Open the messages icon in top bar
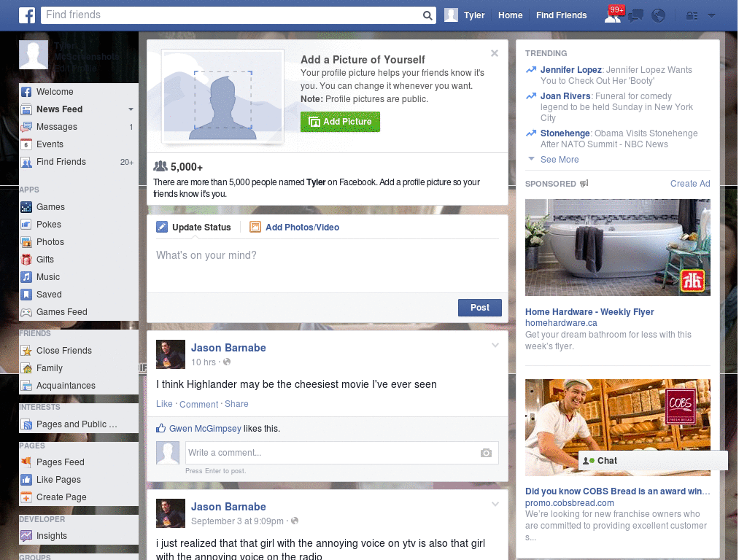 (x=635, y=16)
